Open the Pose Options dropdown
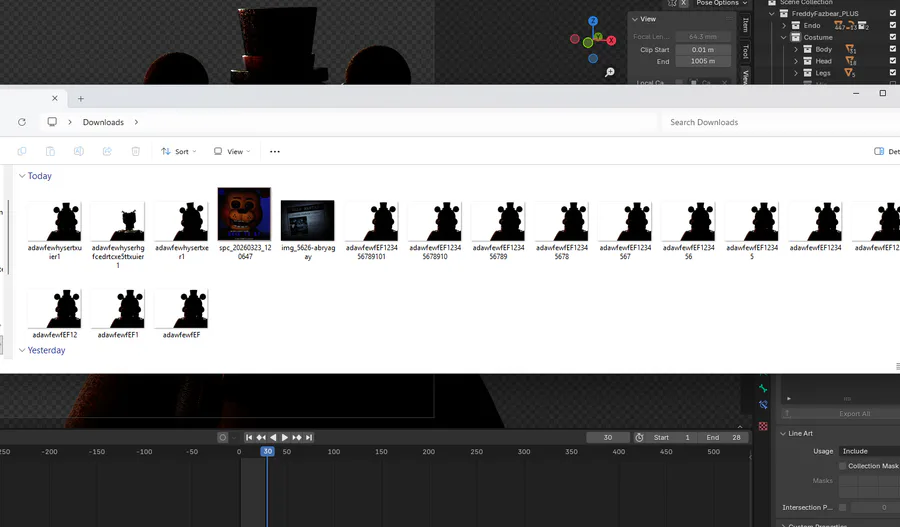The height and width of the screenshot is (527, 900). coord(721,3)
